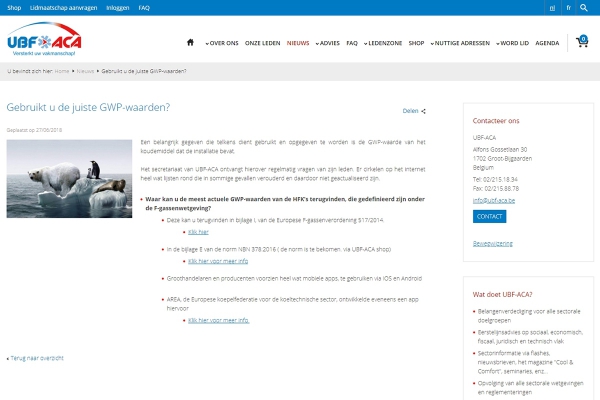Open Shop in the top bar
Screen dimensions: 600x400
click(x=14, y=8)
